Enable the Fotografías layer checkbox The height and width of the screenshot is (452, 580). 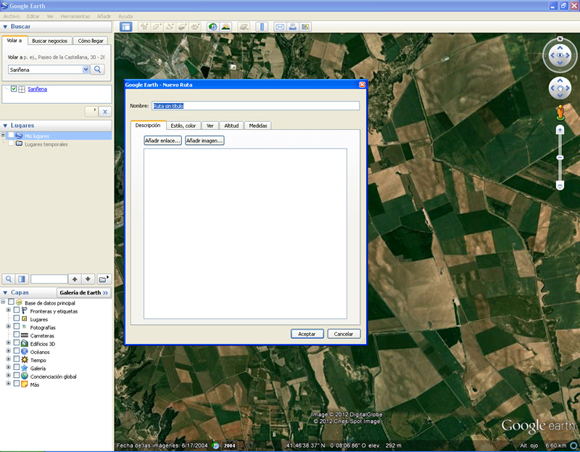click(x=16, y=327)
